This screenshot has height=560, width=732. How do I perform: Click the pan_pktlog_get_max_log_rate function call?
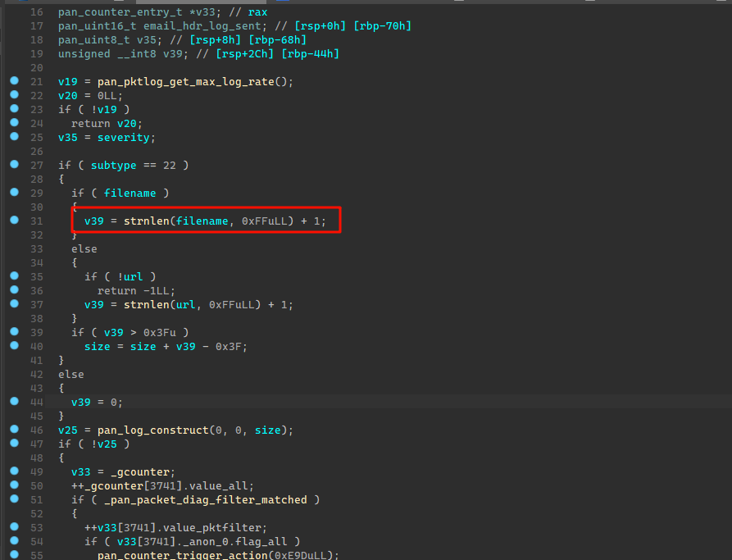(x=186, y=82)
